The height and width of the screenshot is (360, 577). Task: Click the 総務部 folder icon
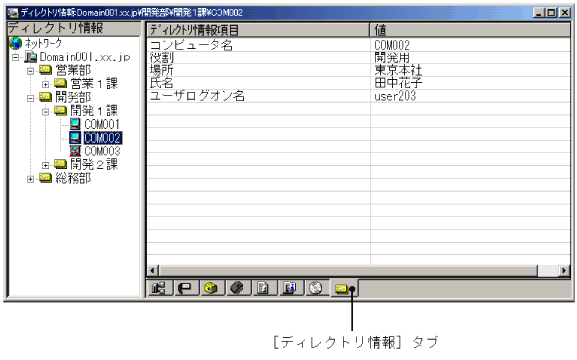pyautogui.click(x=46, y=178)
